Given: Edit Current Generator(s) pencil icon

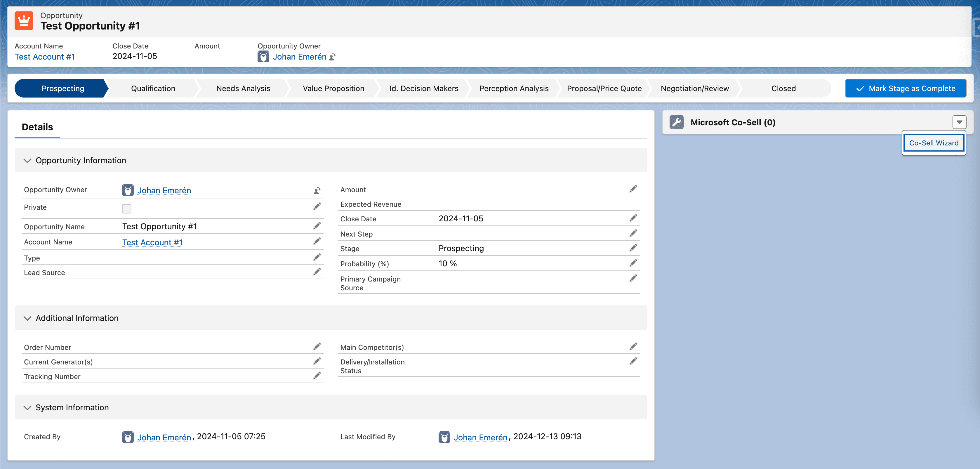Looking at the screenshot, I should tap(317, 361).
